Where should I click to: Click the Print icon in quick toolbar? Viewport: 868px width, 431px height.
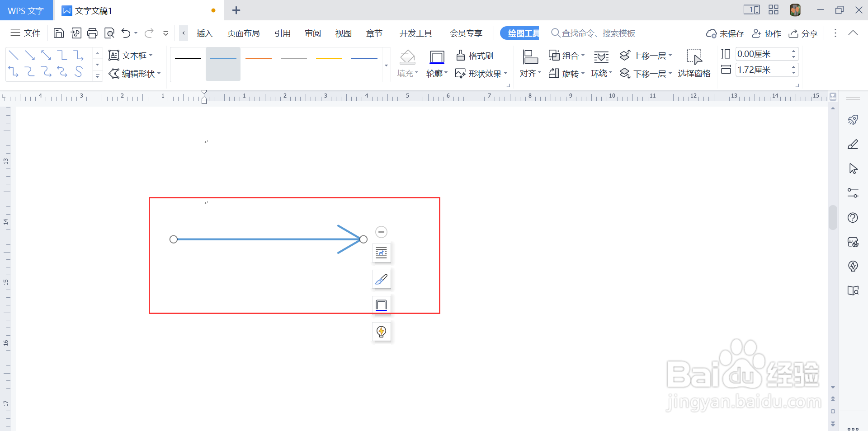pos(92,33)
